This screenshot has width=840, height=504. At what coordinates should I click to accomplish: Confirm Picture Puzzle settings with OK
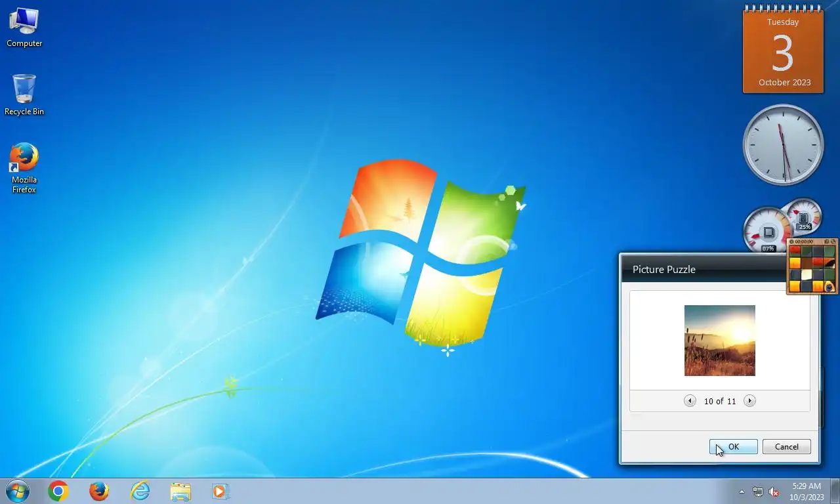click(x=734, y=447)
